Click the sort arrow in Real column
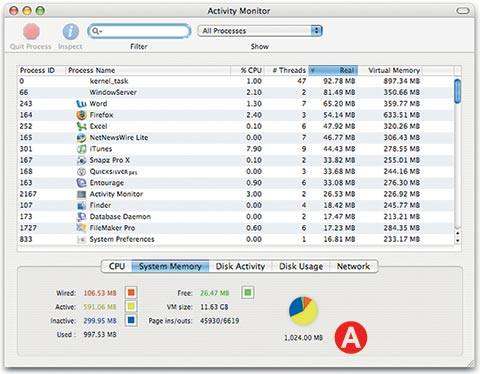 point(313,70)
